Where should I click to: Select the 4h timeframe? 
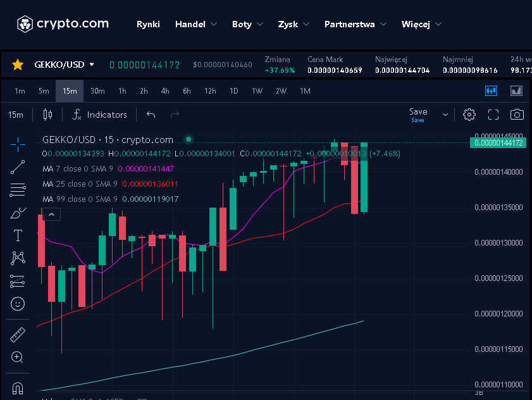165,91
